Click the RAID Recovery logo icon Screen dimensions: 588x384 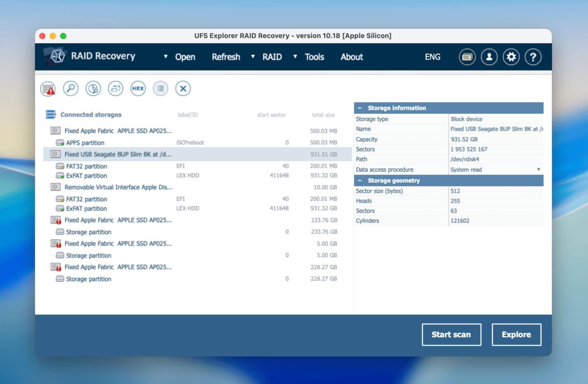[56, 56]
